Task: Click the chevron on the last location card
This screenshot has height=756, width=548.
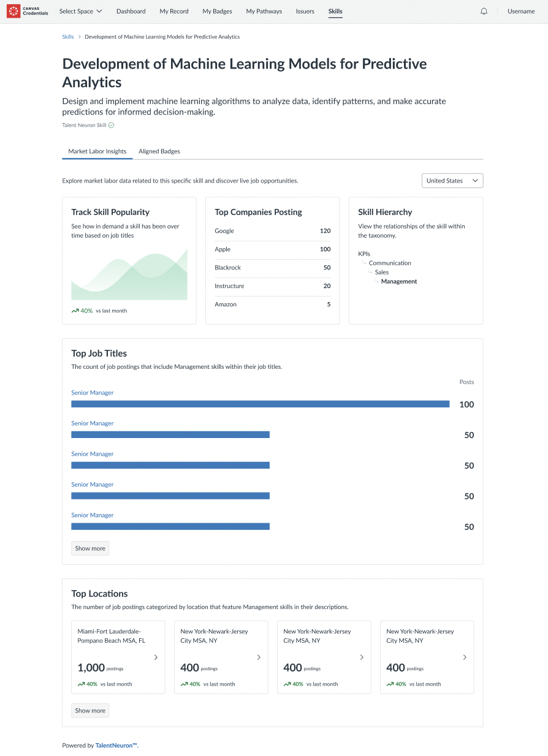Action: coord(465,657)
